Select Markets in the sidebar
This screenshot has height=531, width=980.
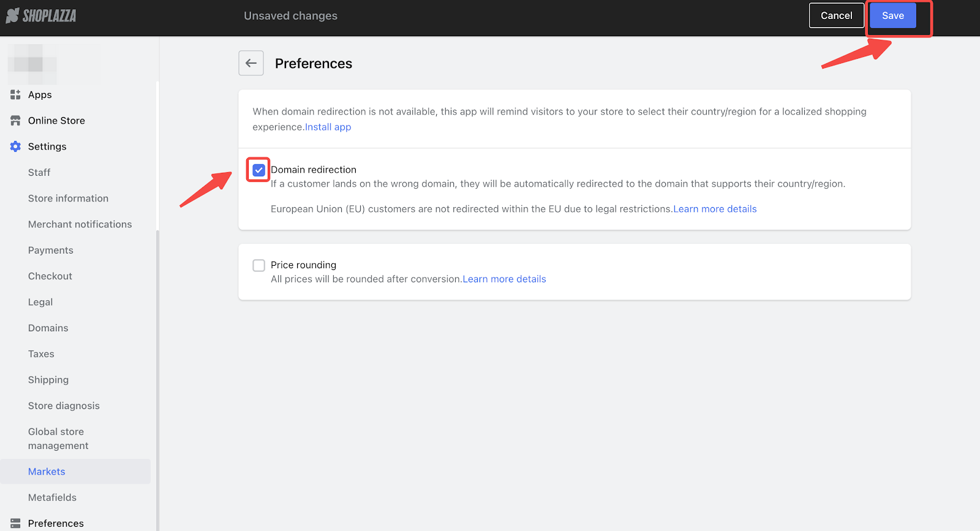pyautogui.click(x=47, y=472)
